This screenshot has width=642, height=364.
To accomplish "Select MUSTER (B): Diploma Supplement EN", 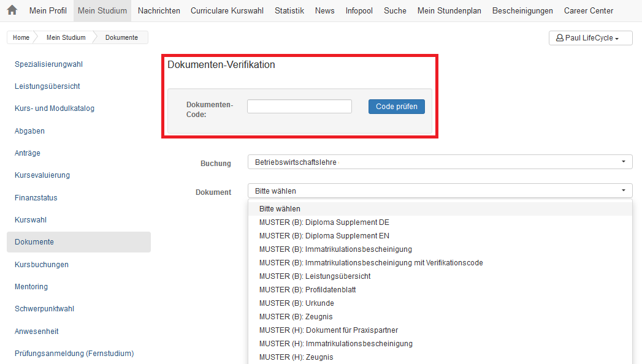I will pos(440,235).
